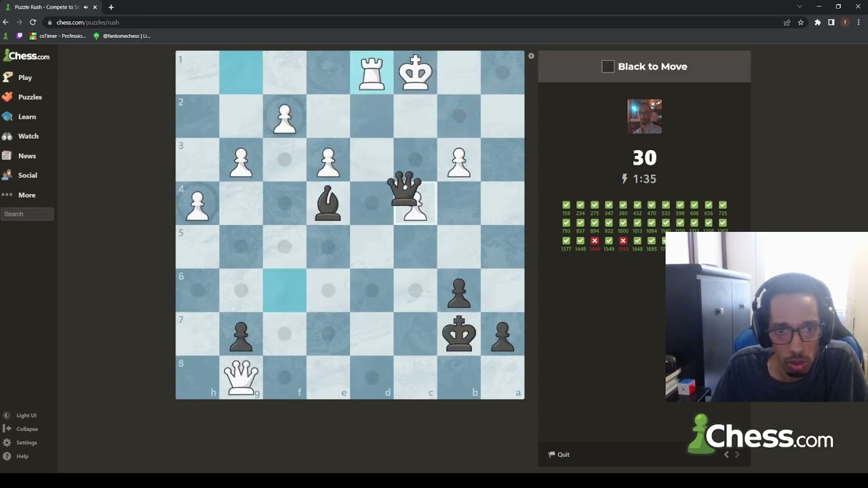The image size is (868, 488).
Task: Mute the Puzzle Rush tab audio
Action: pyautogui.click(x=85, y=7)
